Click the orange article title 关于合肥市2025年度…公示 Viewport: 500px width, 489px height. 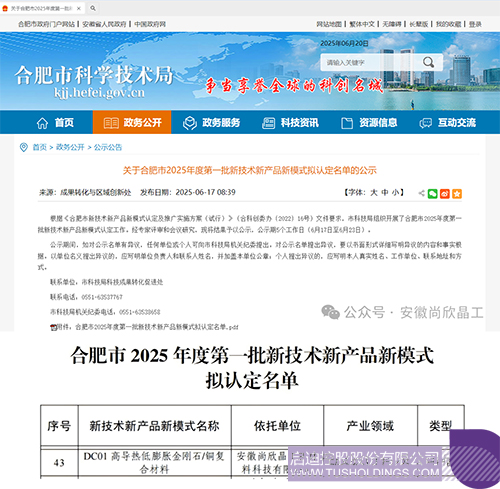[250, 170]
